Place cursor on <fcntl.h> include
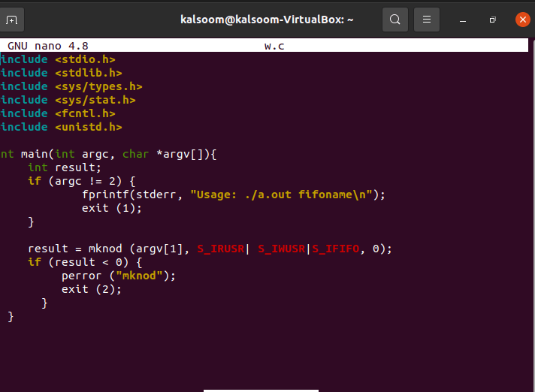Image resolution: width=535 pixels, height=392 pixels. [x=85, y=113]
